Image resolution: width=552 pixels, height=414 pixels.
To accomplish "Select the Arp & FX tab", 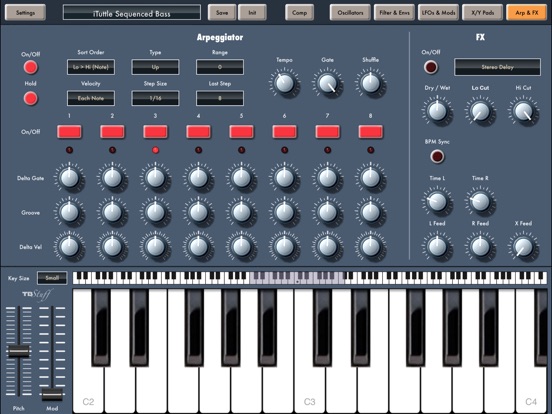I will tap(527, 13).
